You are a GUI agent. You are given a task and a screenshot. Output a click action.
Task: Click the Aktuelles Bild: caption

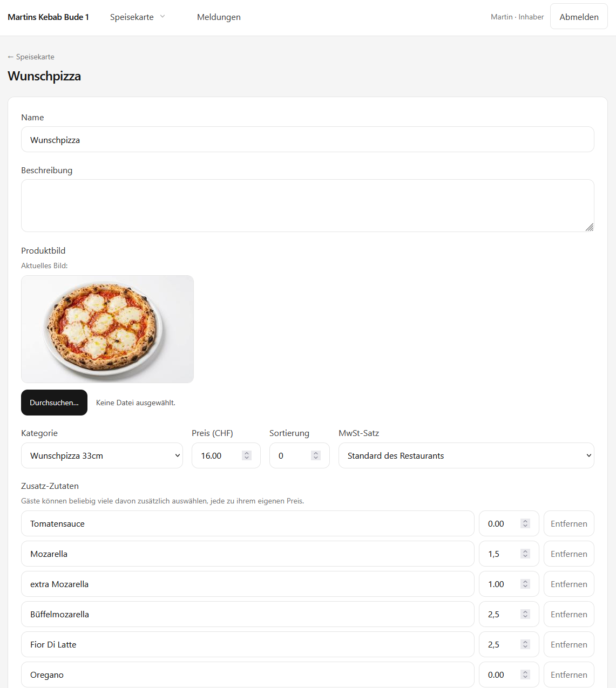[x=44, y=265]
